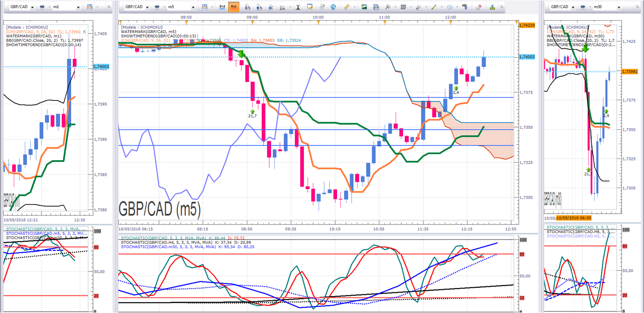Screen dimensions: 644x313
Task: Click the chart type icon in the m5 toolbar
Action: pyautogui.click(x=205, y=7)
